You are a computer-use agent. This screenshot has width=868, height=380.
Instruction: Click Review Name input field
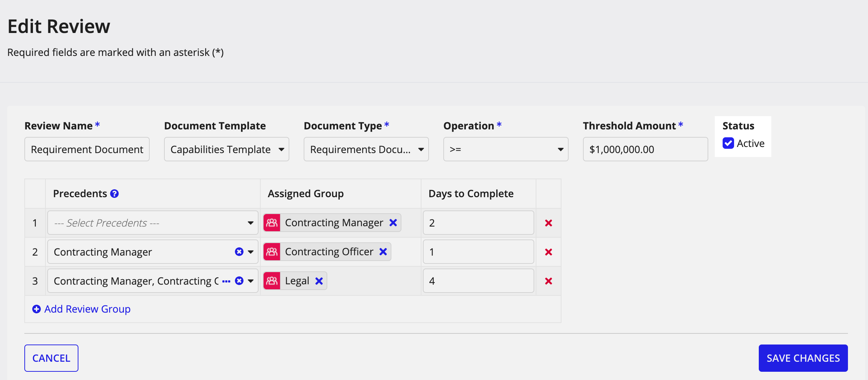[87, 149]
